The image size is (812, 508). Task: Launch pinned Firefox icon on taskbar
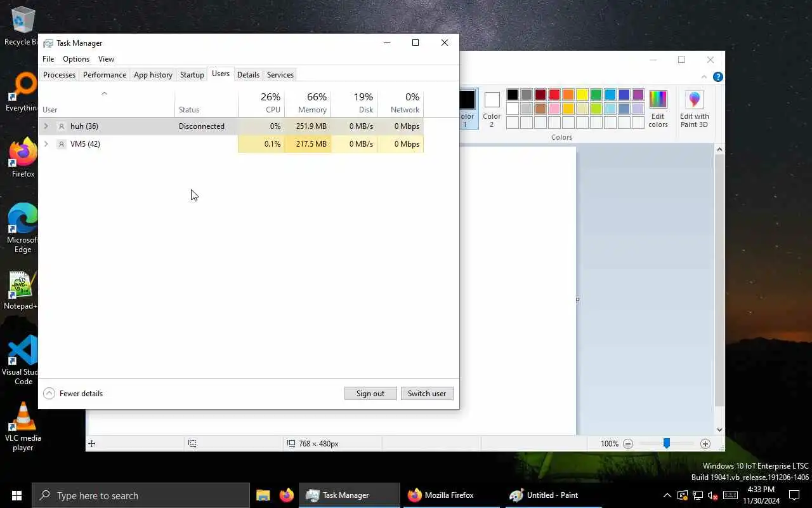pyautogui.click(x=287, y=495)
